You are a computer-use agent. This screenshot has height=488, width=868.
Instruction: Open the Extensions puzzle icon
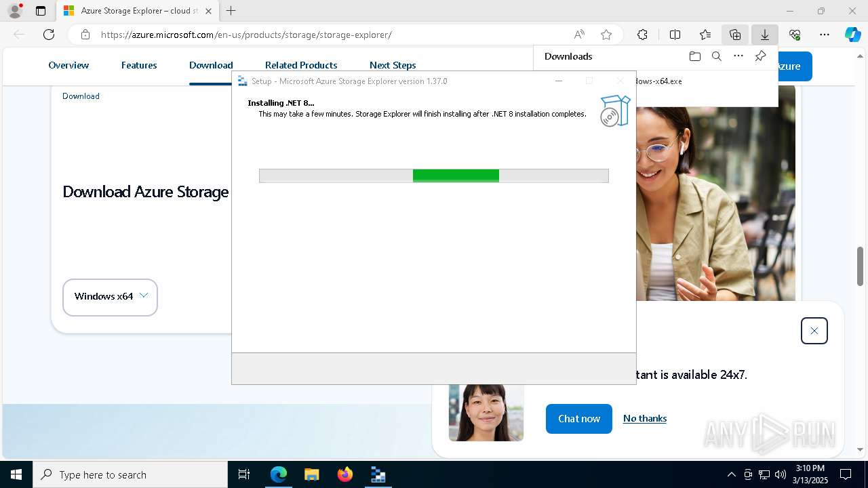pos(642,35)
